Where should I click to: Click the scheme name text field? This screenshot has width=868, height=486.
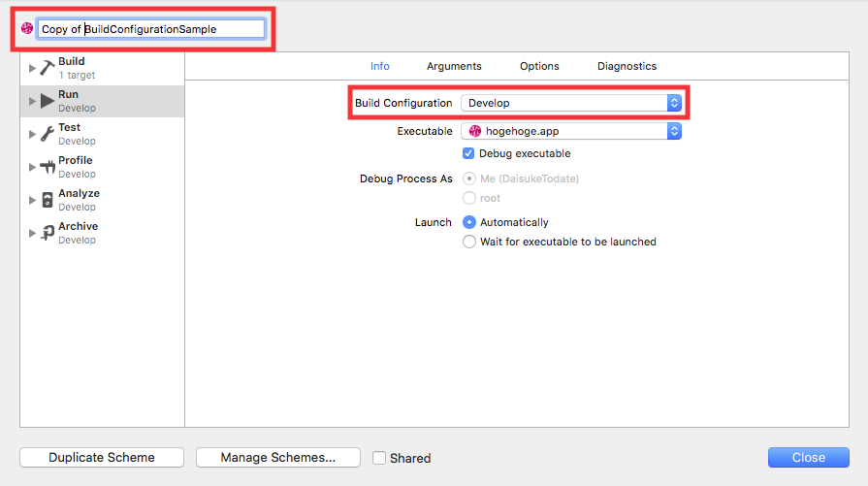[150, 29]
